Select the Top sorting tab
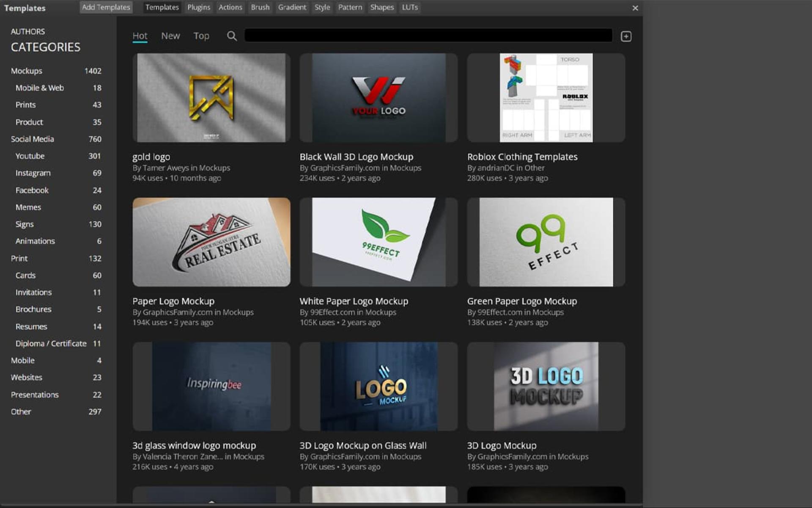 pos(201,36)
